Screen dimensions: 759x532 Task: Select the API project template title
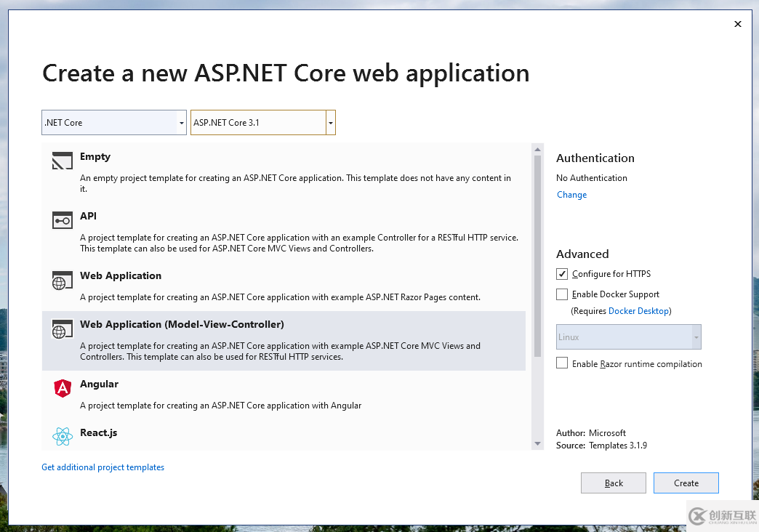(x=88, y=216)
